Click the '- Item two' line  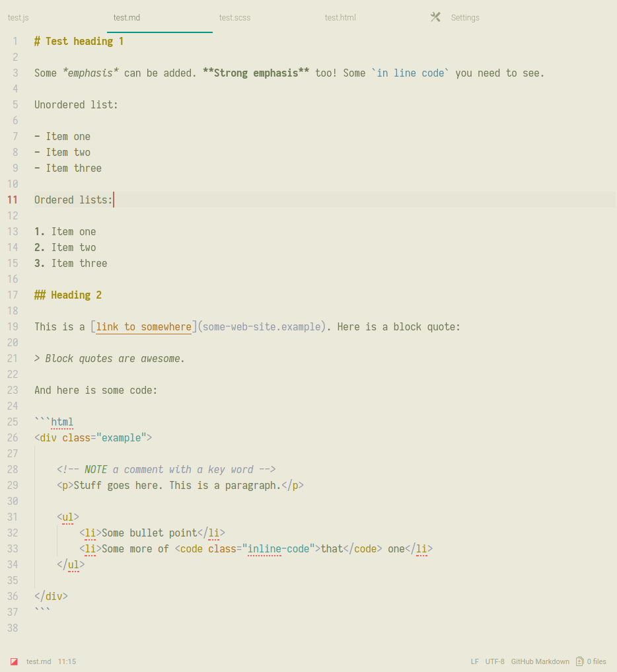63,152
